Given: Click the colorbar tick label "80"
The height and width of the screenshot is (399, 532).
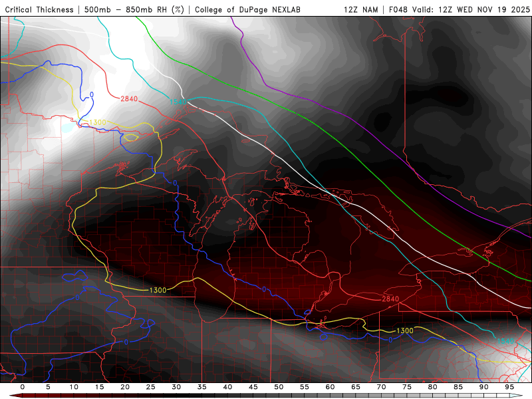Looking at the screenshot, I should click(433, 387).
